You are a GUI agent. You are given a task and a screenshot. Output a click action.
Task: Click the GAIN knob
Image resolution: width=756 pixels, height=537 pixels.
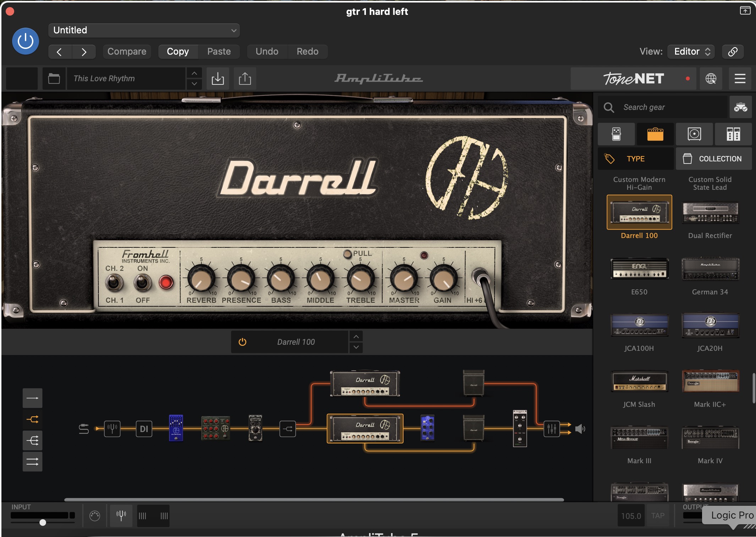[x=443, y=279]
